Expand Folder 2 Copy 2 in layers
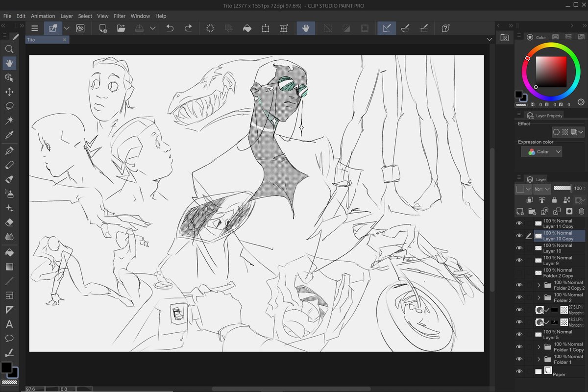This screenshot has height=392, width=588. tap(539, 285)
